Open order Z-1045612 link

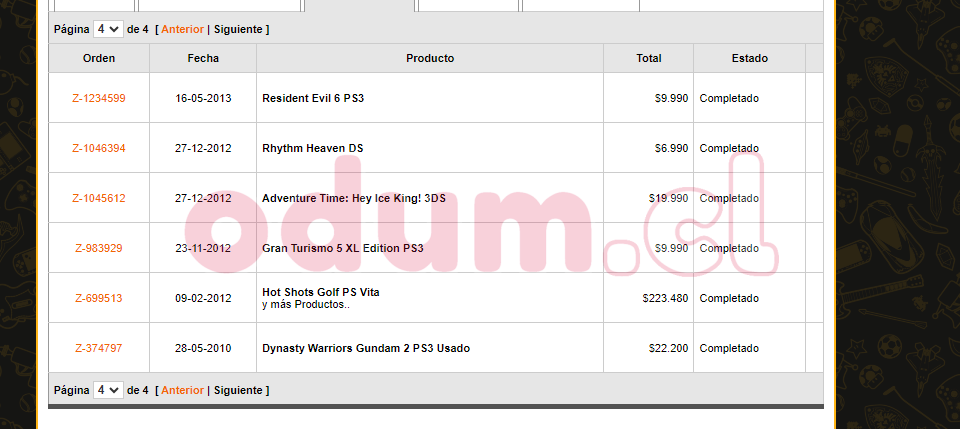tap(99, 198)
